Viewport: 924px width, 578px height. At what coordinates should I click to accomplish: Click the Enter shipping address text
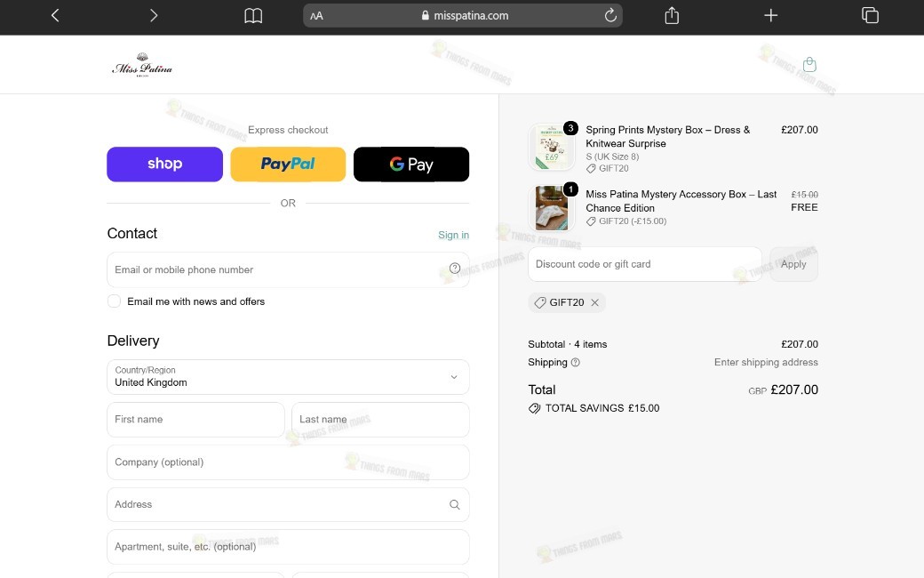click(x=766, y=362)
